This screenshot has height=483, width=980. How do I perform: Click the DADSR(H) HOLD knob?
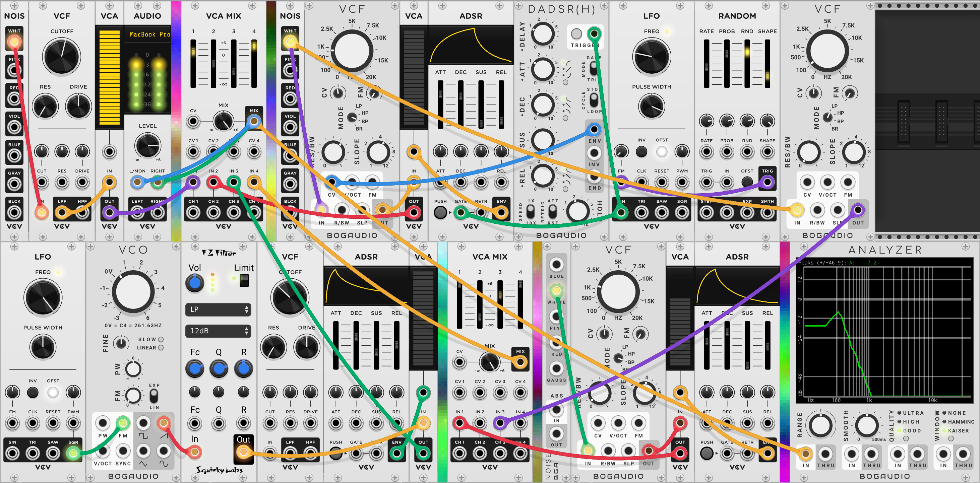[x=577, y=210]
